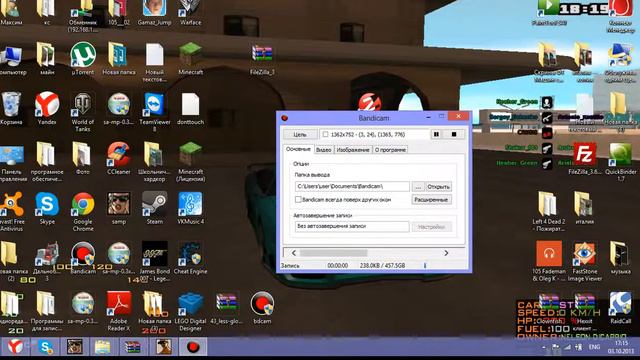Select the bdcam desktop icon

point(262,308)
